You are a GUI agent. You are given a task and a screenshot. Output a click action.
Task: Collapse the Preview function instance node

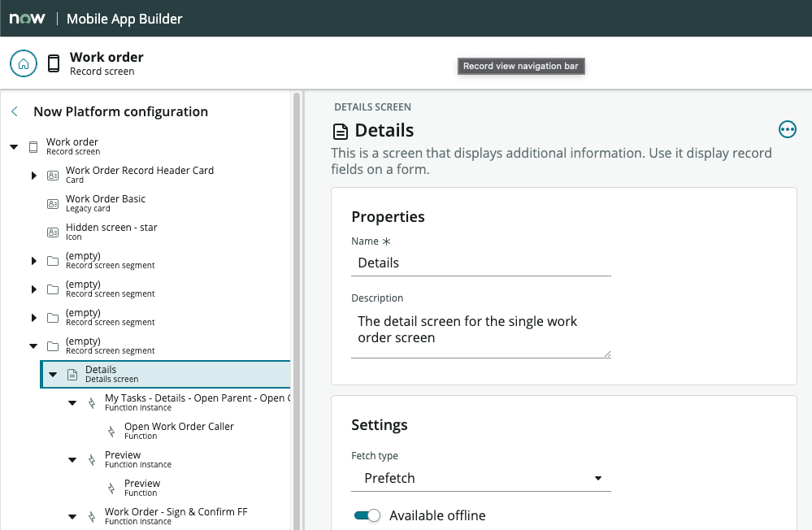click(x=72, y=460)
